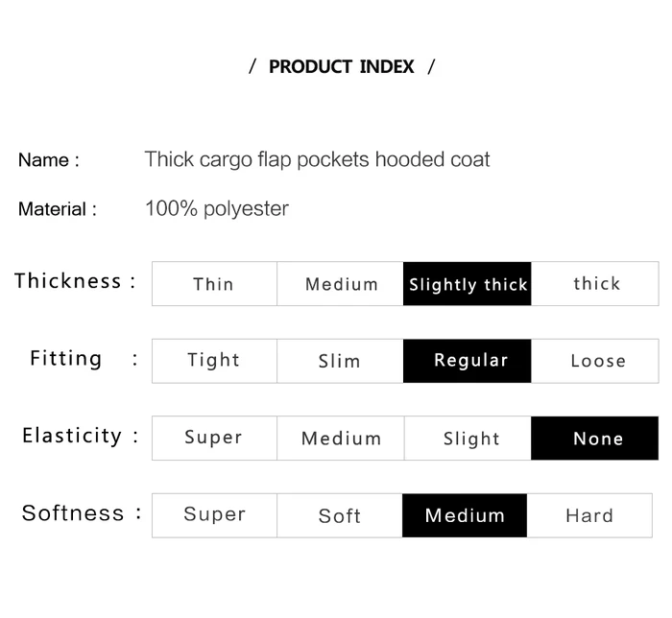Select the Hard softness option
The height and width of the screenshot is (618, 672).
point(589,515)
